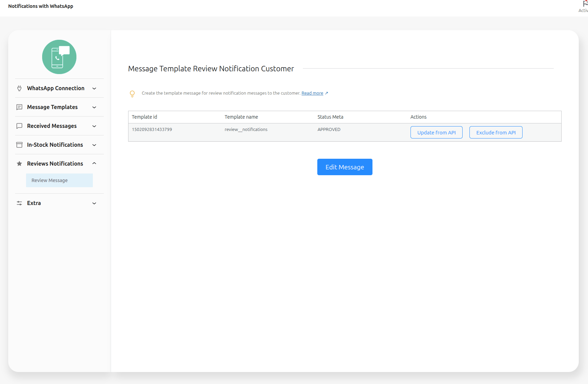Click the WhatsApp phone logo icon
This screenshot has width=588, height=384.
click(59, 57)
